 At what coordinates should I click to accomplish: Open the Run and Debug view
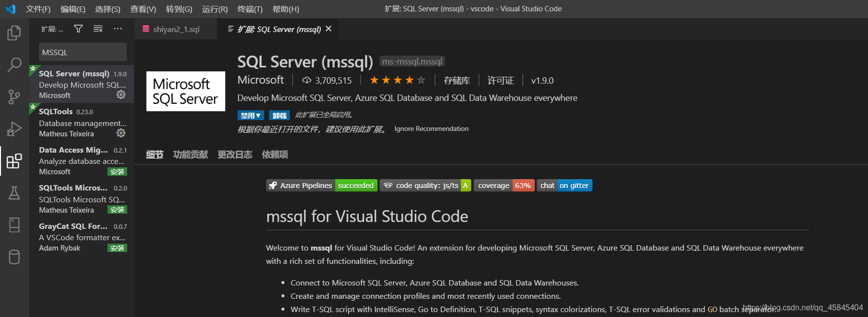14,129
